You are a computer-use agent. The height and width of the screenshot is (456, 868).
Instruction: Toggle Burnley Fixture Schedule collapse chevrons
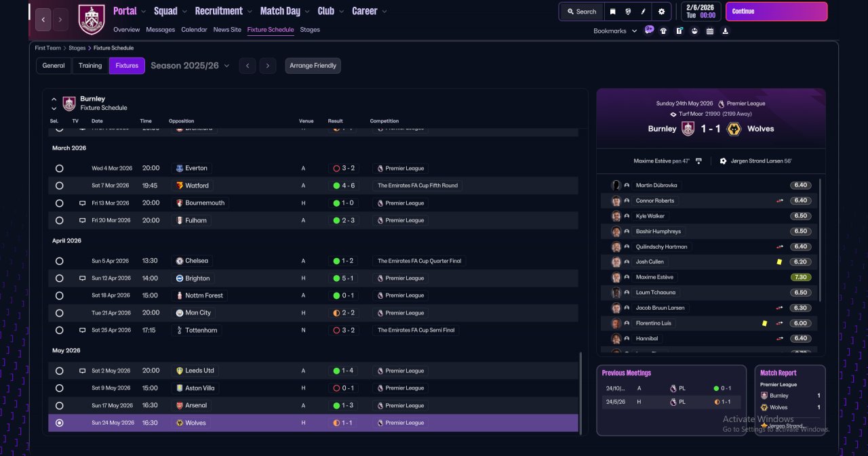(x=54, y=104)
